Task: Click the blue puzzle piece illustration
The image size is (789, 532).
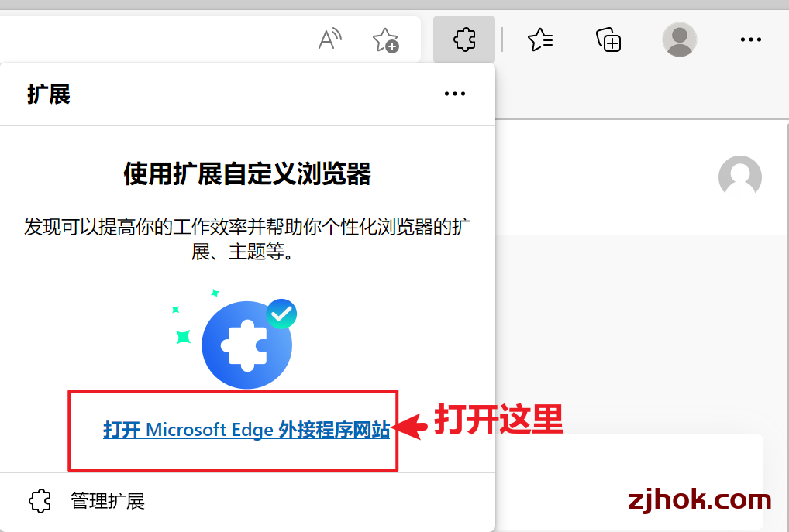Action: (x=246, y=345)
